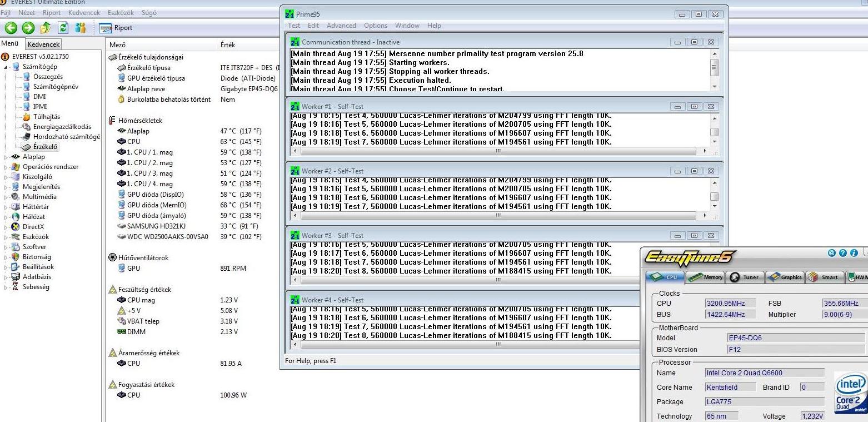Screen dimensions: 868x422
Task: Expand the Háttértár node
Action: pos(6,207)
